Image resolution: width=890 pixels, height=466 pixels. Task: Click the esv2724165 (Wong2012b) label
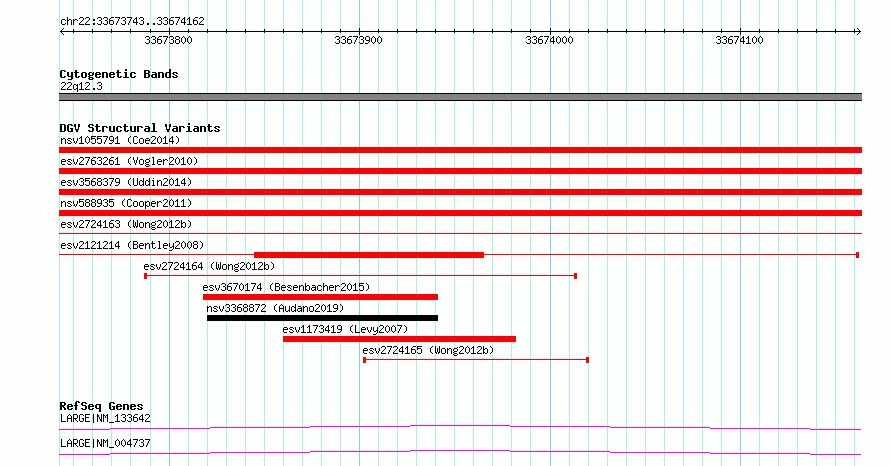click(428, 350)
